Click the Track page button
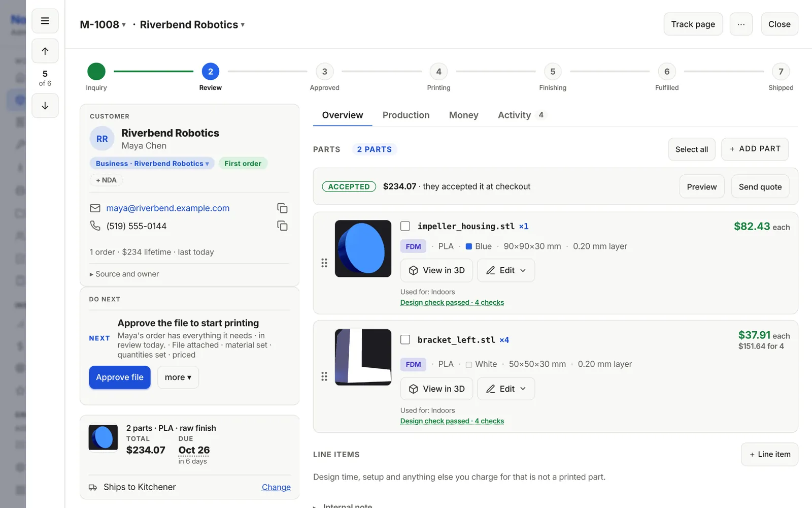The height and width of the screenshot is (508, 812). click(693, 24)
